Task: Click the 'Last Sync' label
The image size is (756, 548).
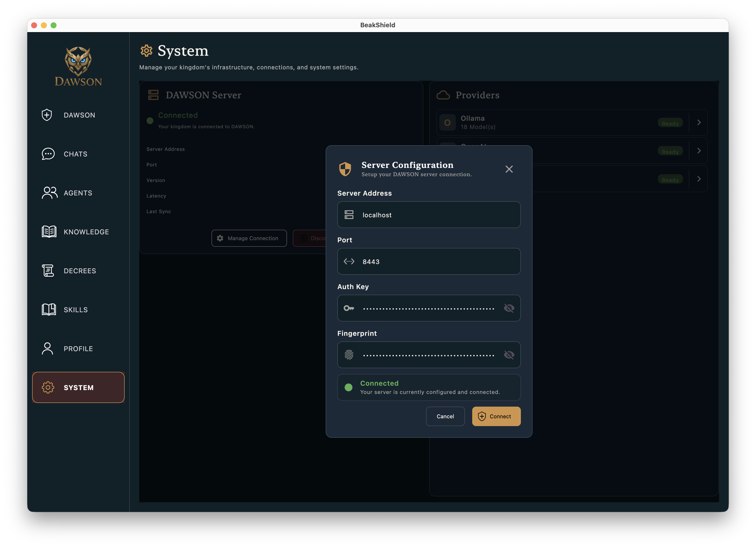Action: pyautogui.click(x=159, y=211)
